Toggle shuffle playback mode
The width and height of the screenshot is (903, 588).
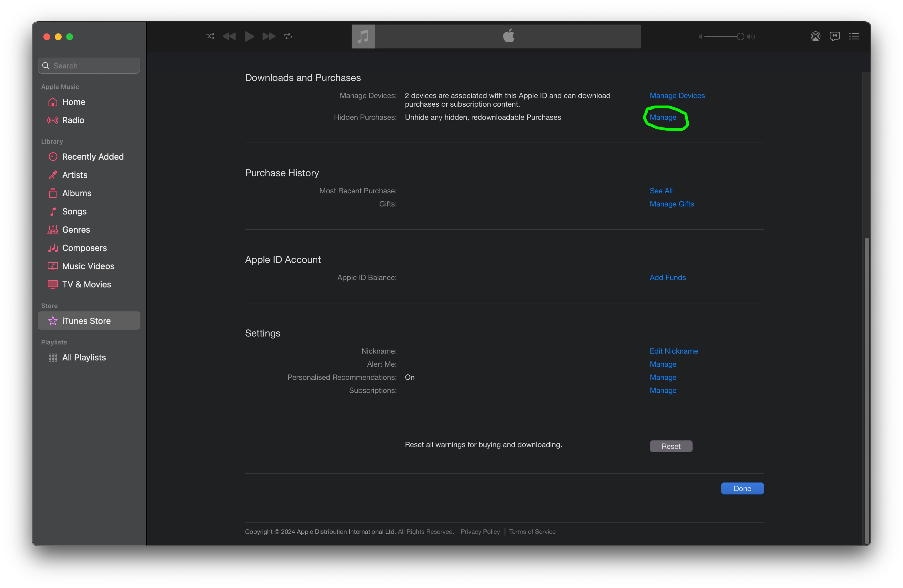click(x=210, y=37)
